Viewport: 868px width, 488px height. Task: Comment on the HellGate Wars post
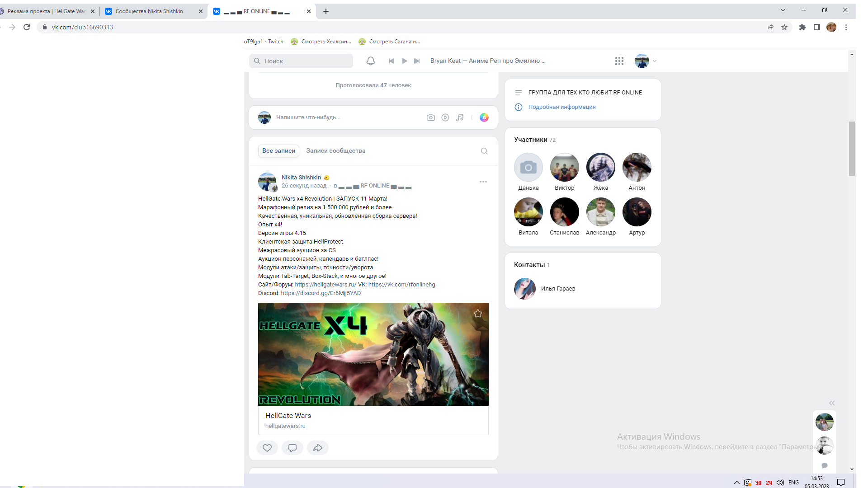[292, 448]
